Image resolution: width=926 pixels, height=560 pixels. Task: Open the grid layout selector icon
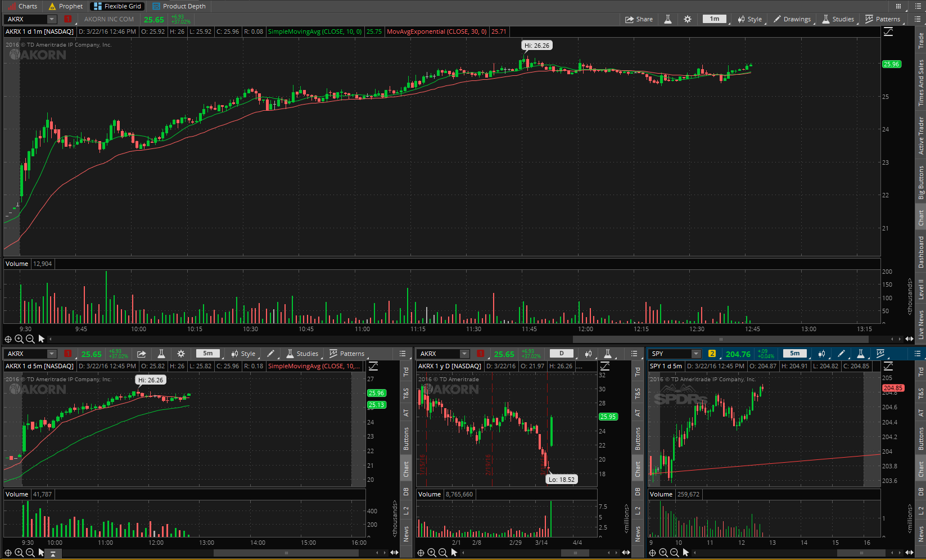[898, 6]
